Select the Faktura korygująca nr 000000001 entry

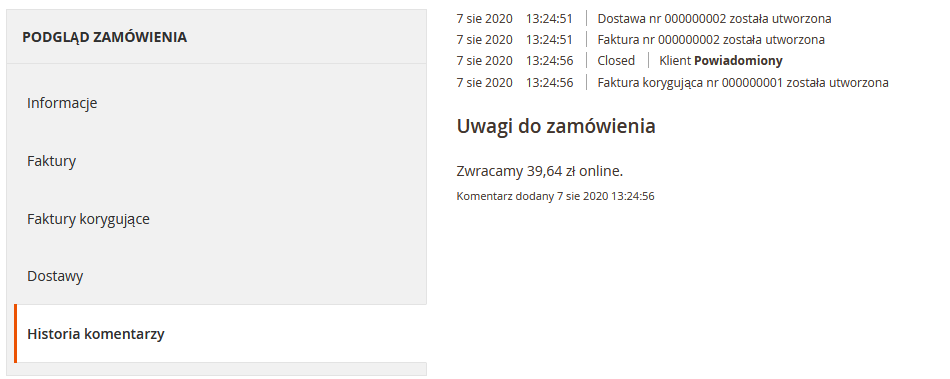[743, 82]
